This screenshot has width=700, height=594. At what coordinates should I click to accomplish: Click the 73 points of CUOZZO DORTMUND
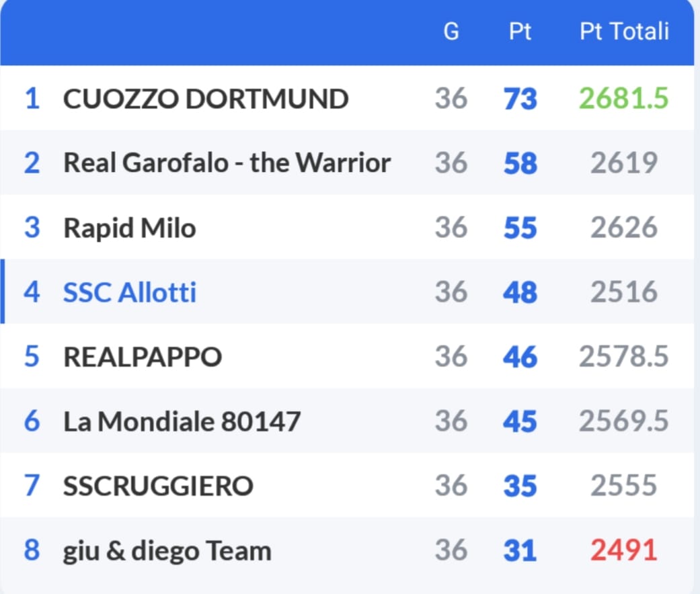pyautogui.click(x=520, y=99)
